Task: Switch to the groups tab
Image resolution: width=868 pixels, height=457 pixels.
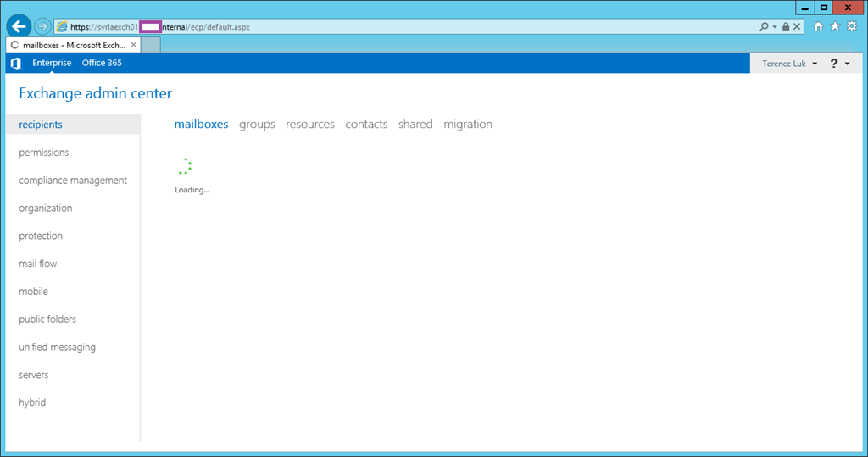Action: click(257, 125)
